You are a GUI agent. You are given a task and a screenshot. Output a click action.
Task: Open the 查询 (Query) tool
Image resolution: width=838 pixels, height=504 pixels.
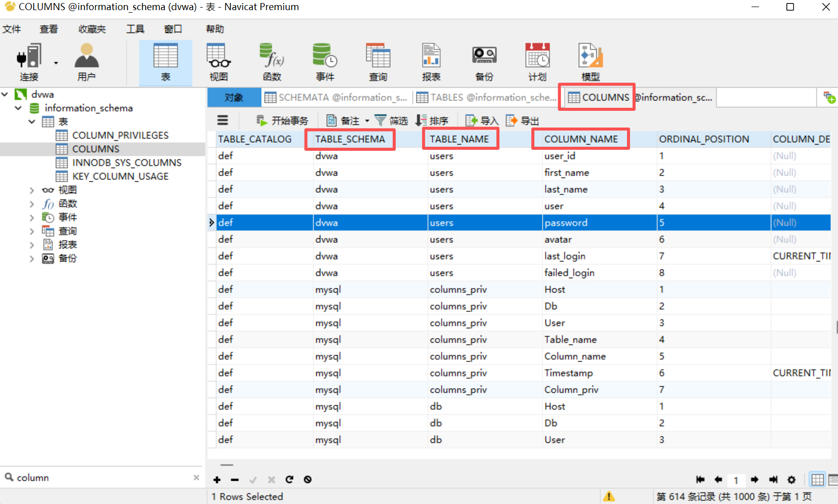point(378,61)
